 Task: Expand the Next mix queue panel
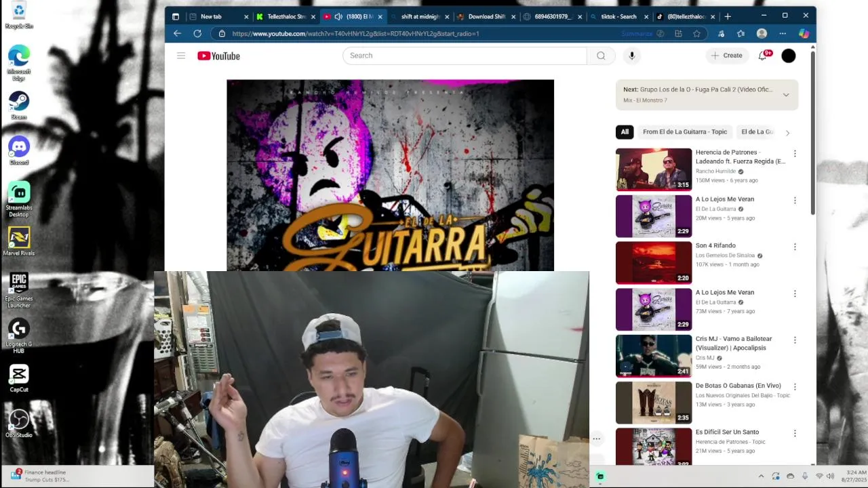tap(786, 95)
